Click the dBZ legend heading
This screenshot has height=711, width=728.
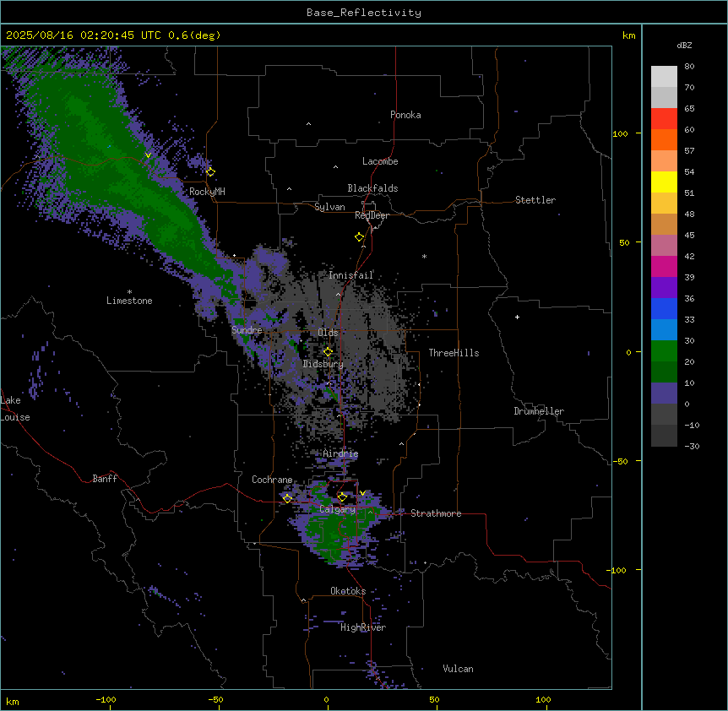click(x=684, y=45)
